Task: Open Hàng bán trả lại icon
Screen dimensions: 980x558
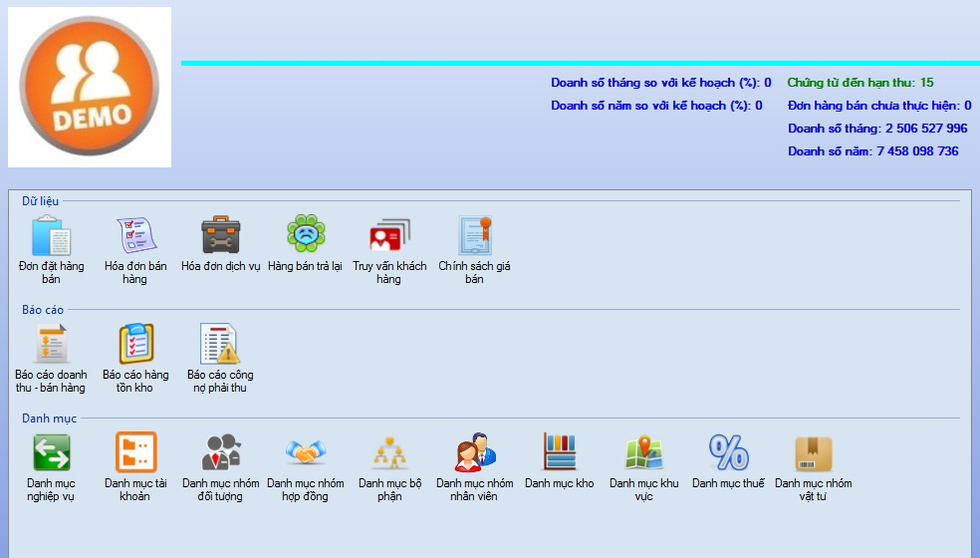Action: [306, 235]
